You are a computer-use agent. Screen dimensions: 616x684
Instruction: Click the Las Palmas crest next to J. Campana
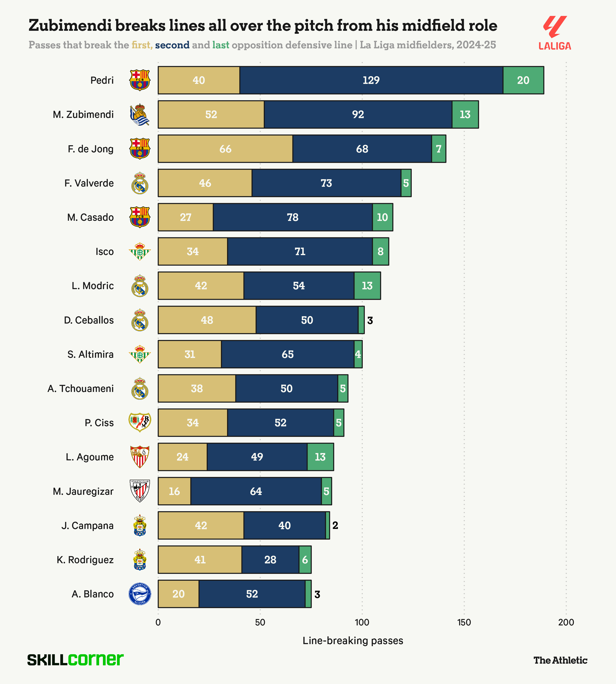[139, 525]
